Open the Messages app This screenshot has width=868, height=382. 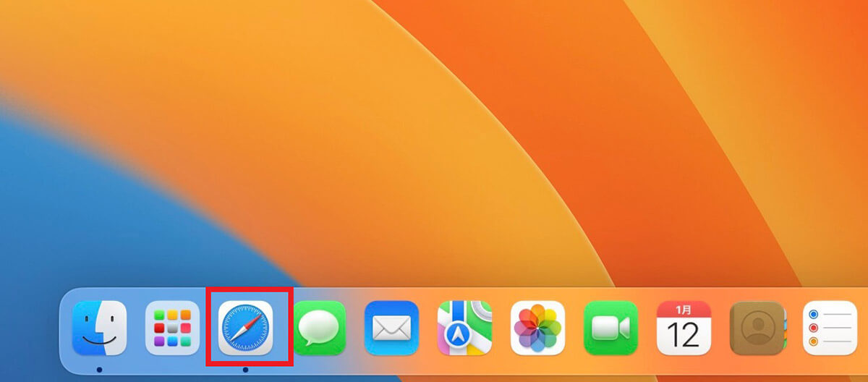click(x=319, y=328)
